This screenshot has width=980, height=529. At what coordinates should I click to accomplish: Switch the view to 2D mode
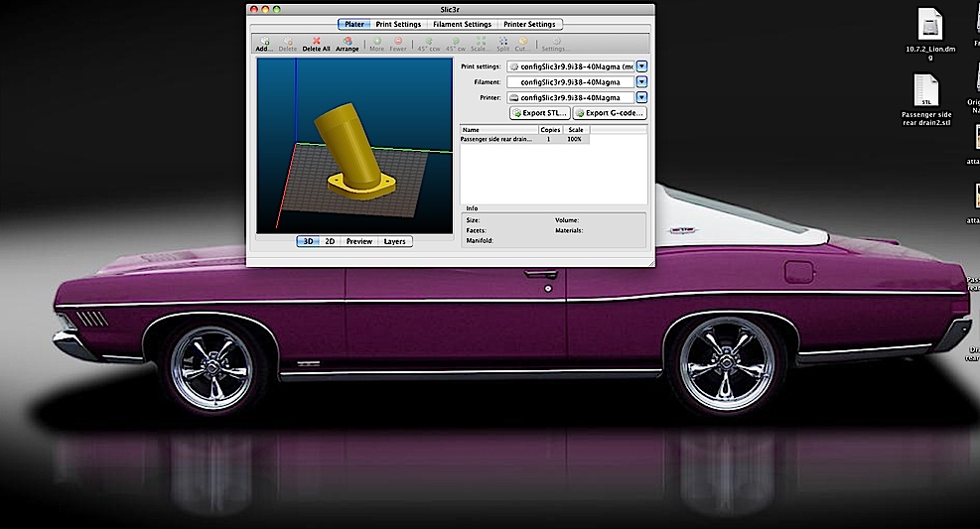pos(330,241)
